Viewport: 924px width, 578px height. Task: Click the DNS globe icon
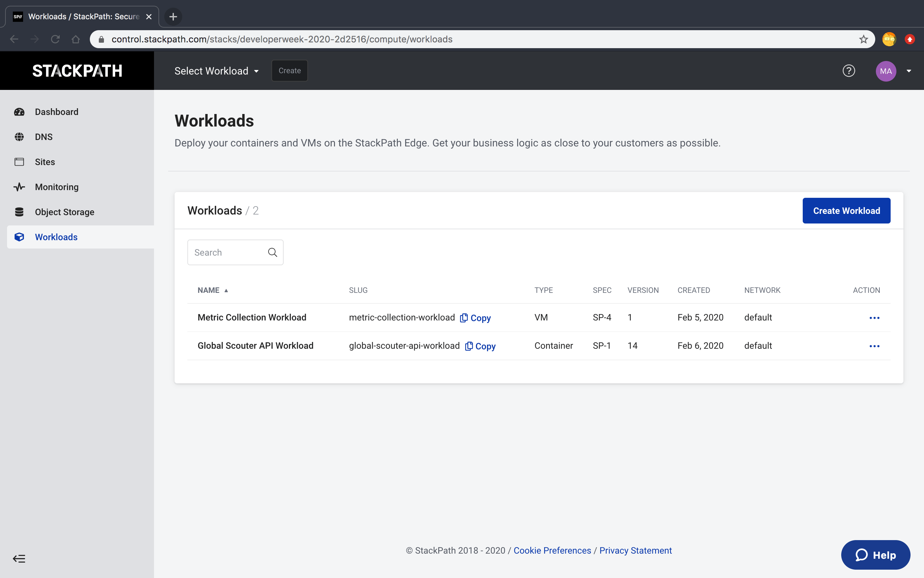pyautogui.click(x=19, y=137)
